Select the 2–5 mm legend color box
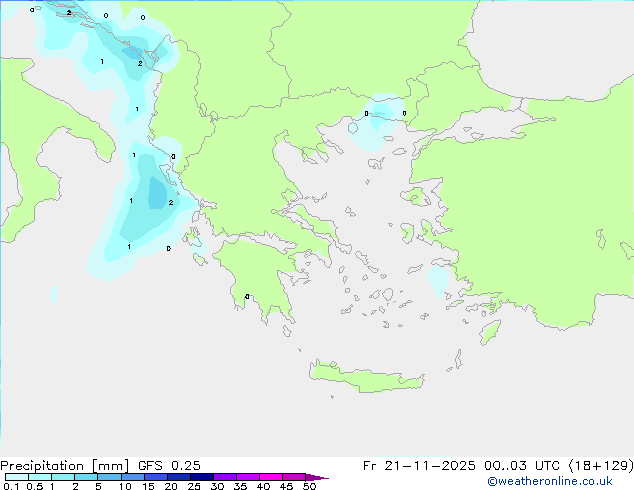This screenshot has width=634, height=490. click(86, 477)
